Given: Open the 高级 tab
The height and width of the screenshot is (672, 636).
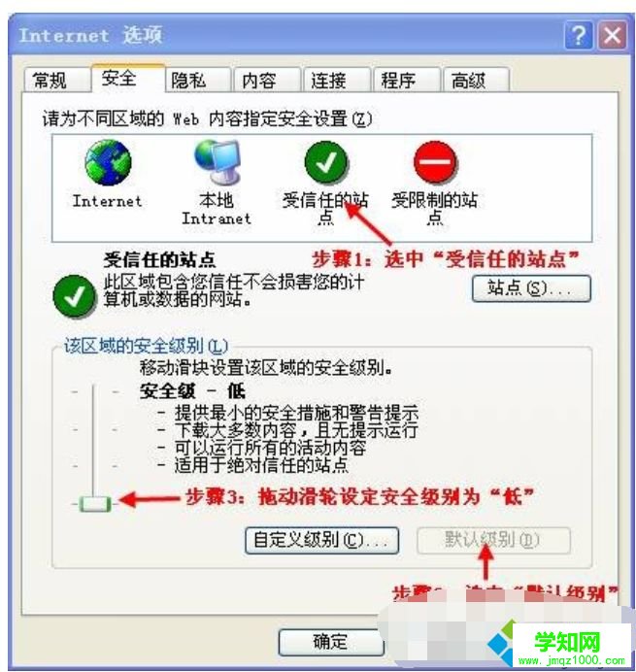Looking at the screenshot, I should [476, 81].
